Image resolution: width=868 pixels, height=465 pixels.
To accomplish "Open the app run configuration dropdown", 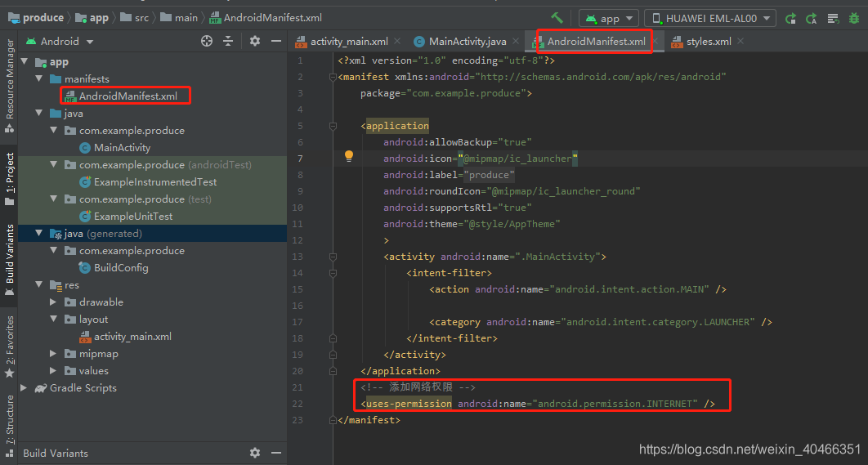I will click(609, 18).
